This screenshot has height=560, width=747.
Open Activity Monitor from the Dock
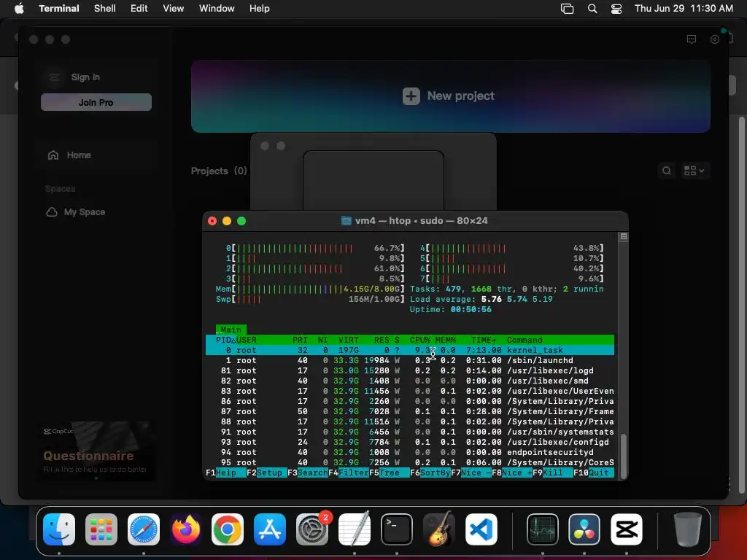(x=543, y=529)
